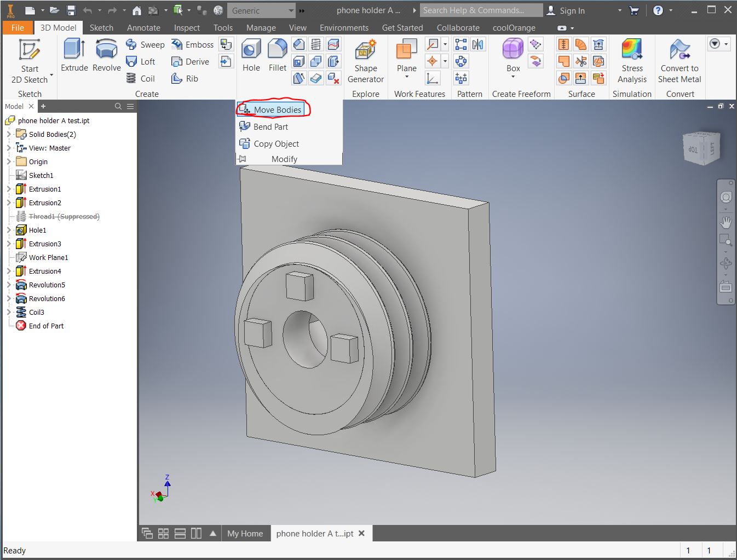Click the Freeform Box icon

pos(513,50)
